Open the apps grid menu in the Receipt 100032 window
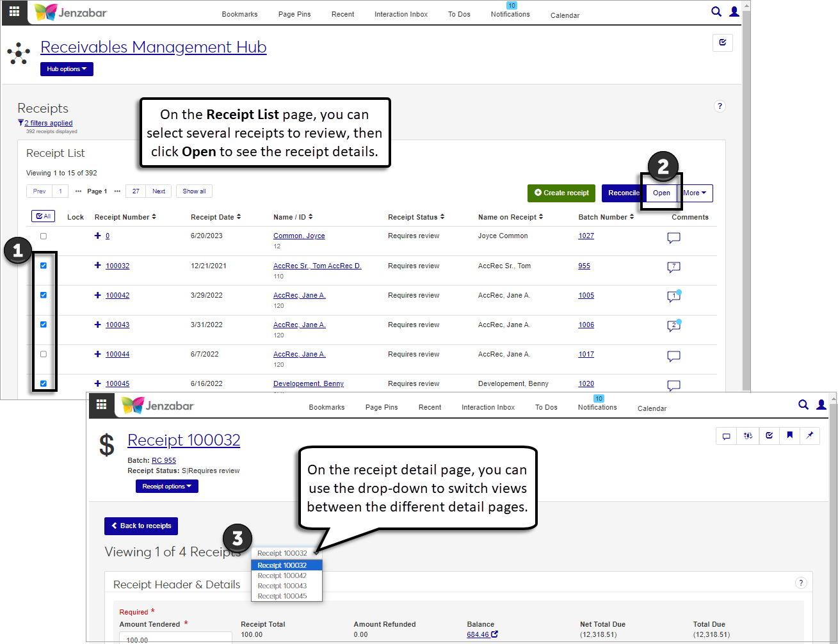This screenshot has height=644, width=838. pyautogui.click(x=101, y=405)
